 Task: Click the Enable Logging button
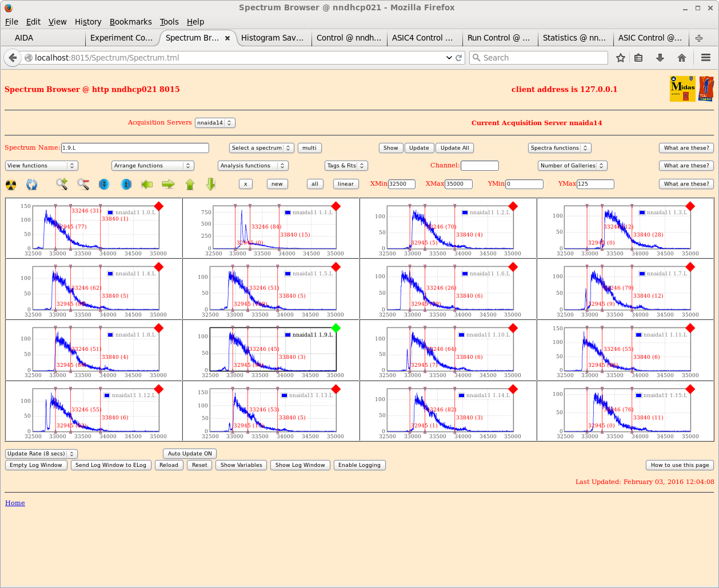(359, 465)
